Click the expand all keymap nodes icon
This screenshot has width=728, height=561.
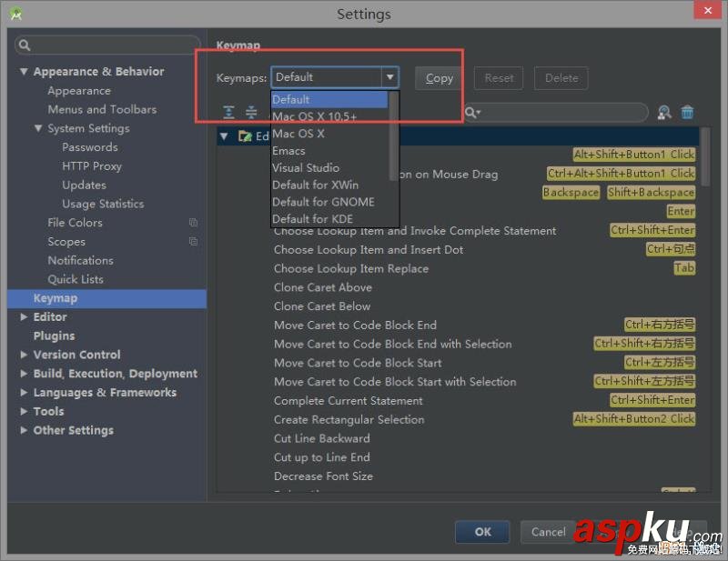(x=228, y=112)
